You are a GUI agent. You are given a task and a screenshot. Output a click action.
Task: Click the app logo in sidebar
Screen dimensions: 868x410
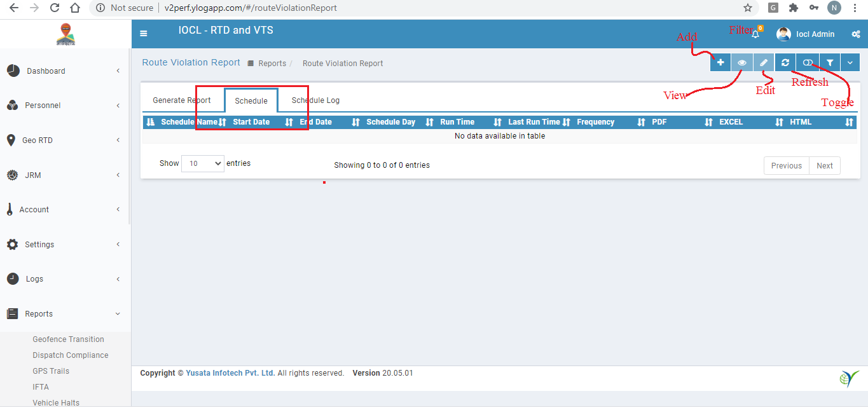point(65,34)
